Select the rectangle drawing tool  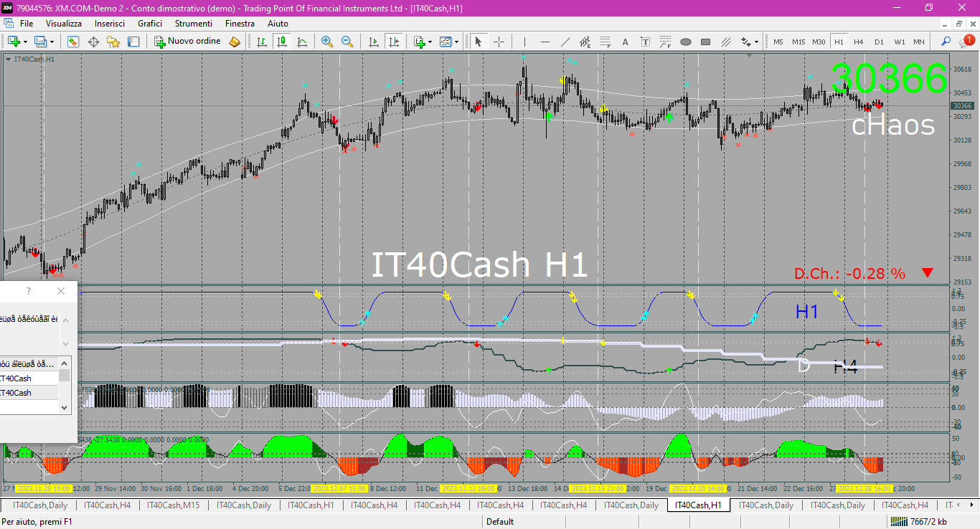click(705, 42)
